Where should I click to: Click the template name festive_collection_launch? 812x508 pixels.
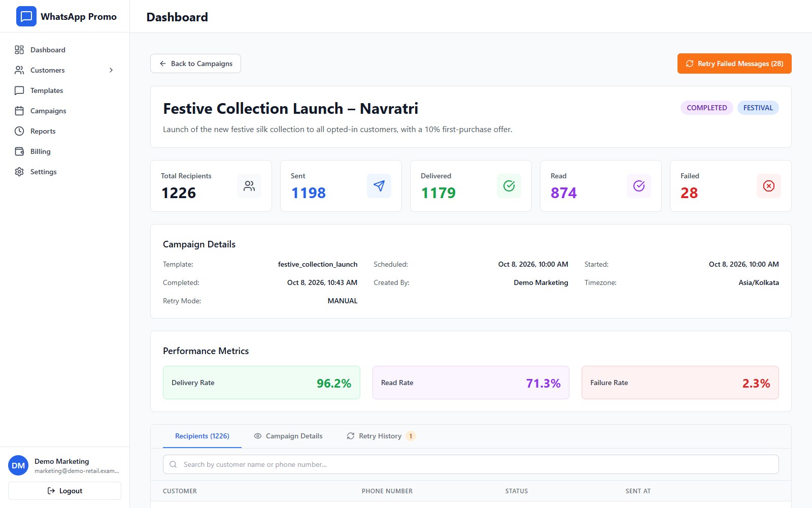click(x=318, y=264)
